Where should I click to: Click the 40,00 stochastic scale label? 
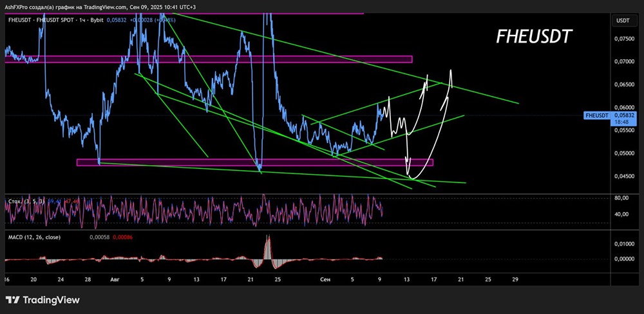623,214
